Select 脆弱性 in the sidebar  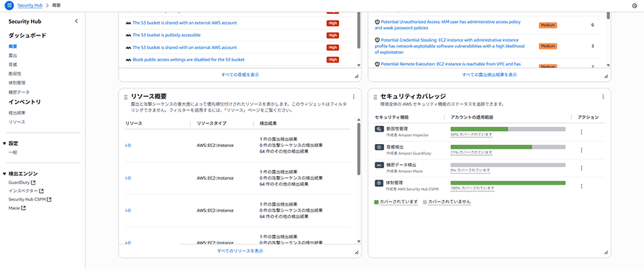(15, 73)
